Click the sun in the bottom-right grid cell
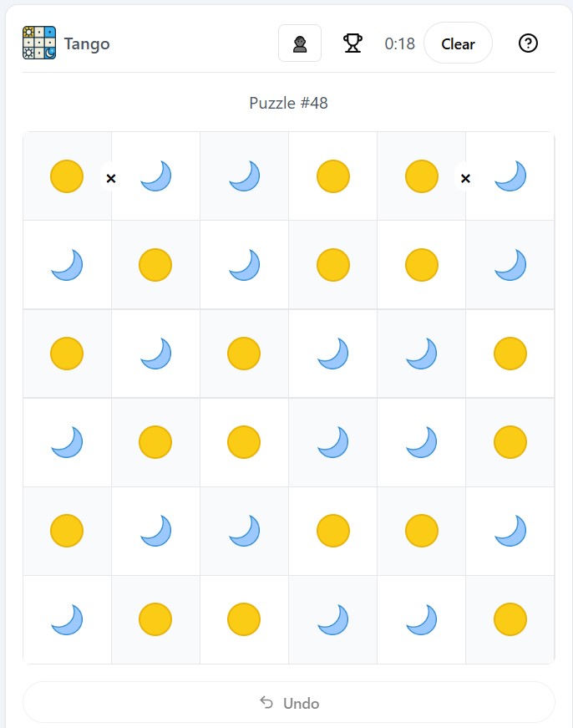The image size is (573, 728). click(510, 619)
